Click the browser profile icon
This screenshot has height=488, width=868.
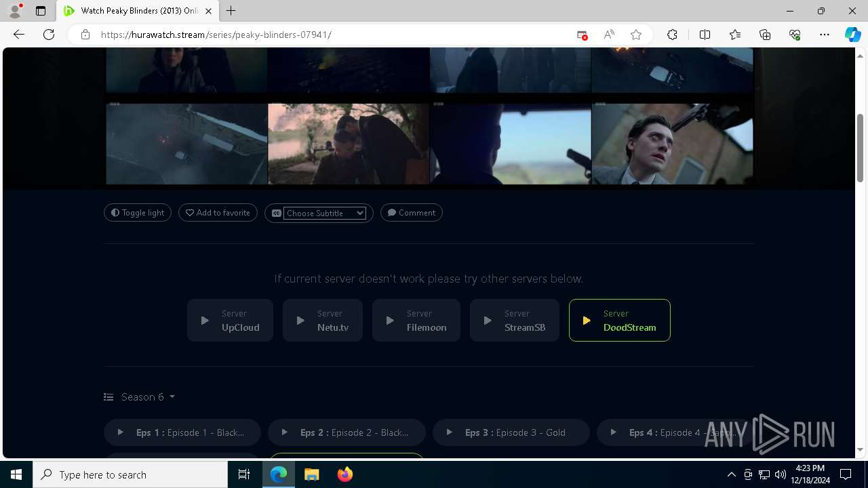(15, 11)
